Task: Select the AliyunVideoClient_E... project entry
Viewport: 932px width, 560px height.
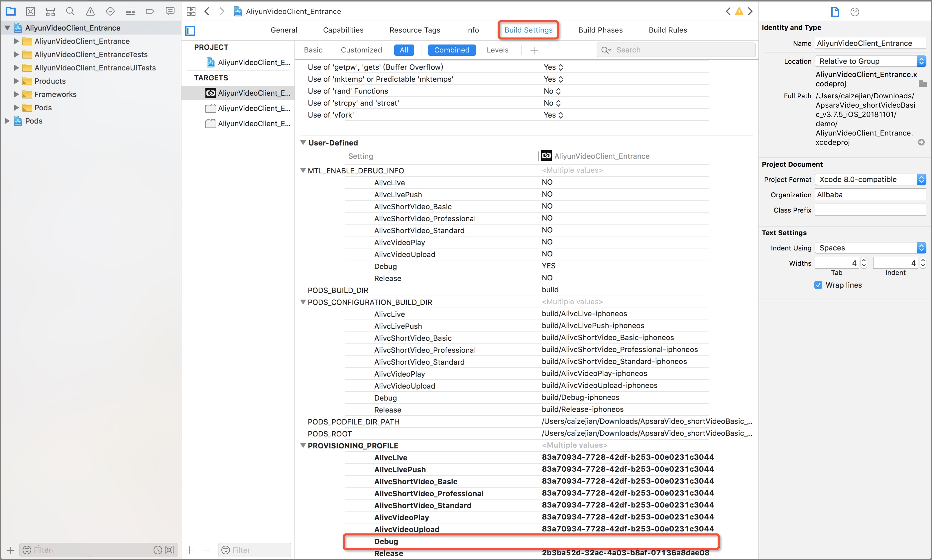Action: (x=248, y=62)
